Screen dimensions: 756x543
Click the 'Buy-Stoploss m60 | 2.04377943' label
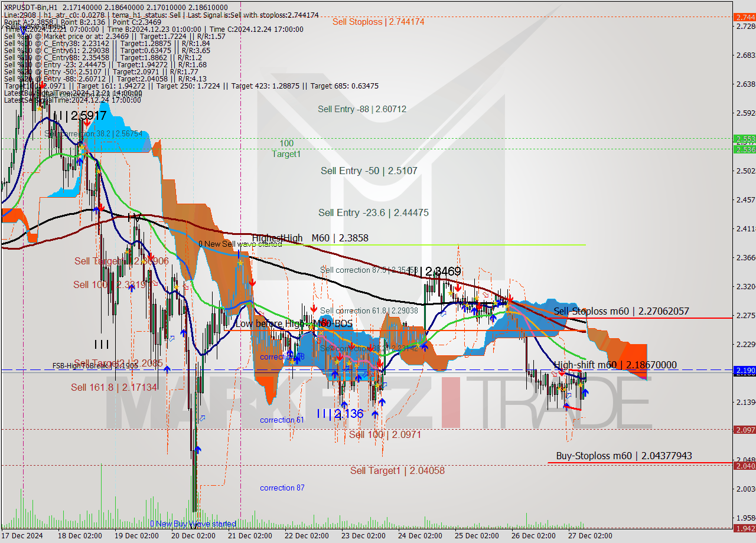pos(624,456)
